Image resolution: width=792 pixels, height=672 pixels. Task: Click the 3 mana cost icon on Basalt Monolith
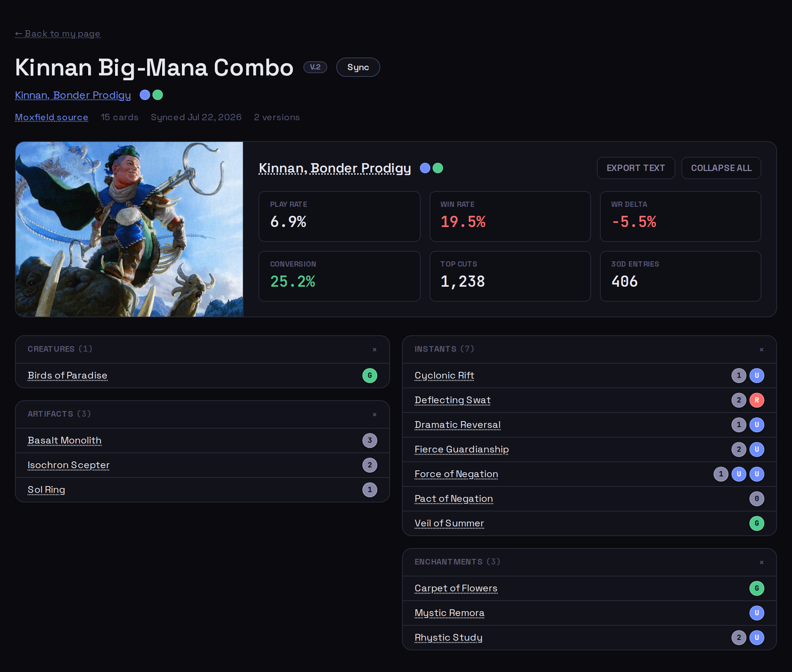point(370,441)
